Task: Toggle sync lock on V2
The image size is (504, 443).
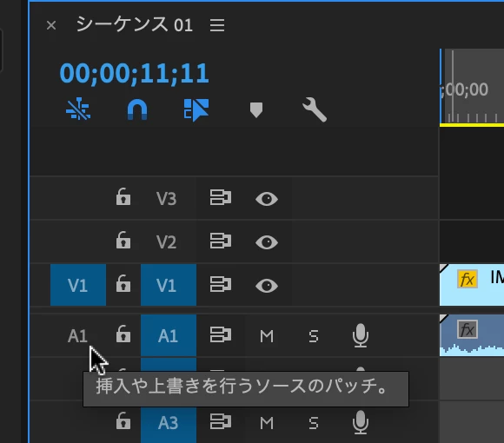Action: point(221,241)
